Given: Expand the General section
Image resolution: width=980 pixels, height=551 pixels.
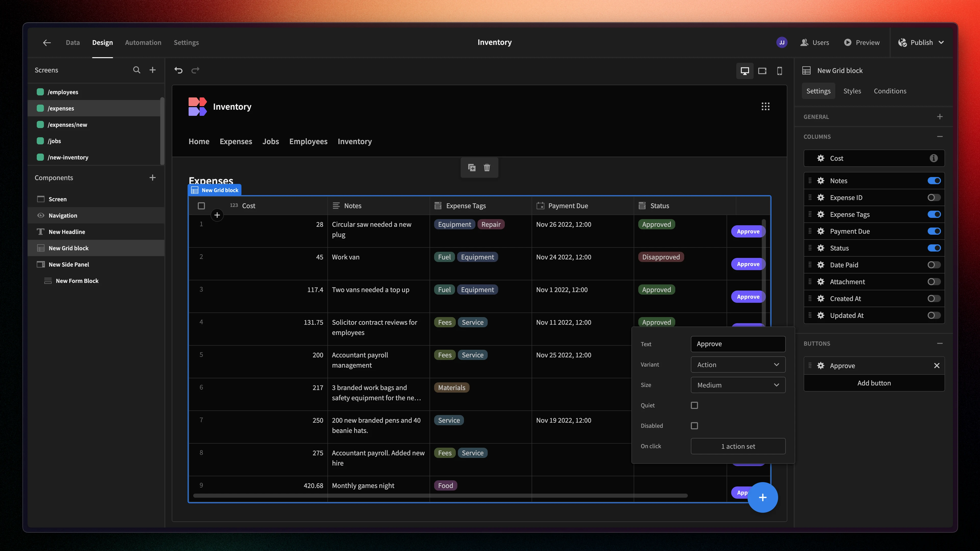Looking at the screenshot, I should point(940,117).
